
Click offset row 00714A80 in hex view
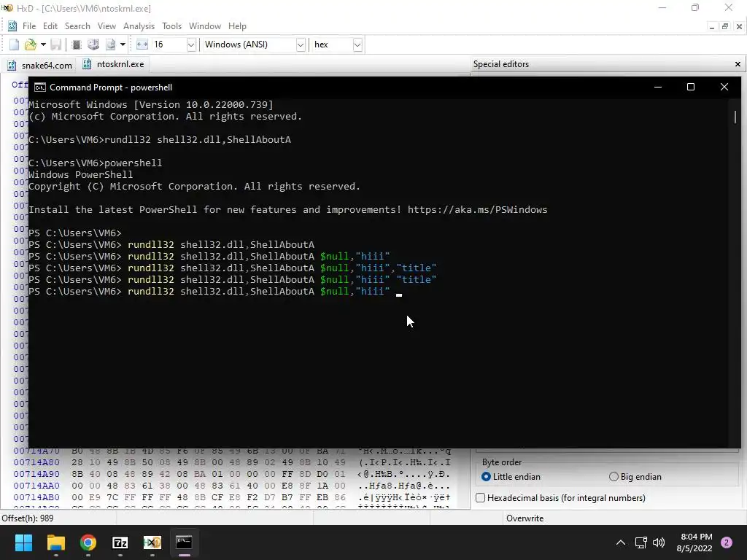pos(36,462)
